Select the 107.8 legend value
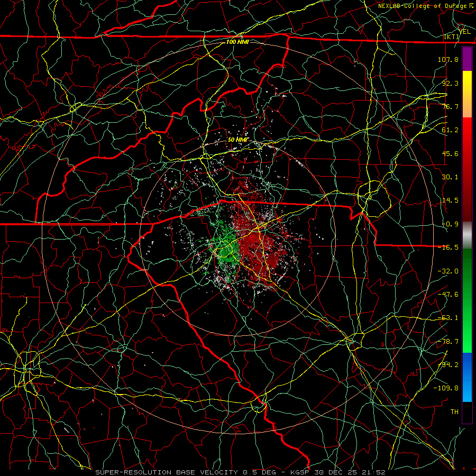The image size is (476, 476). tap(448, 59)
